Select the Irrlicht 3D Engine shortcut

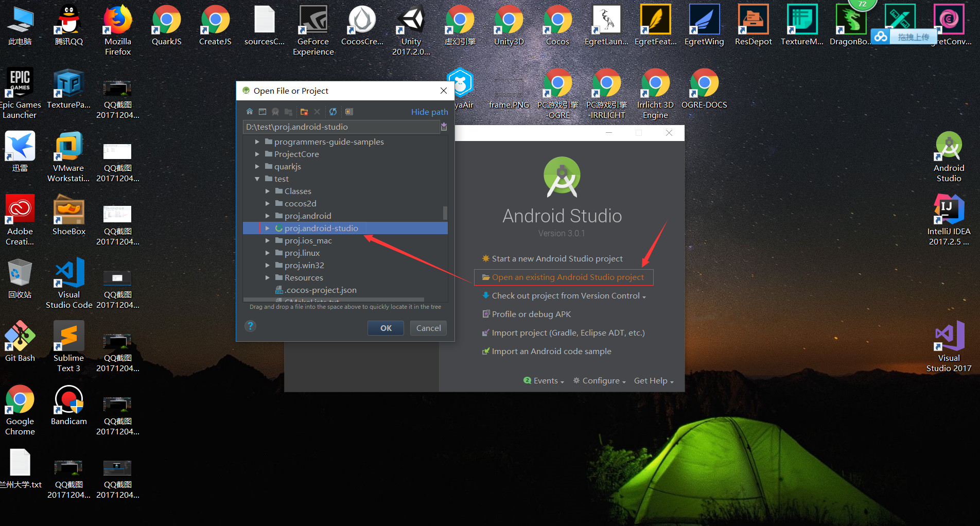tap(655, 94)
